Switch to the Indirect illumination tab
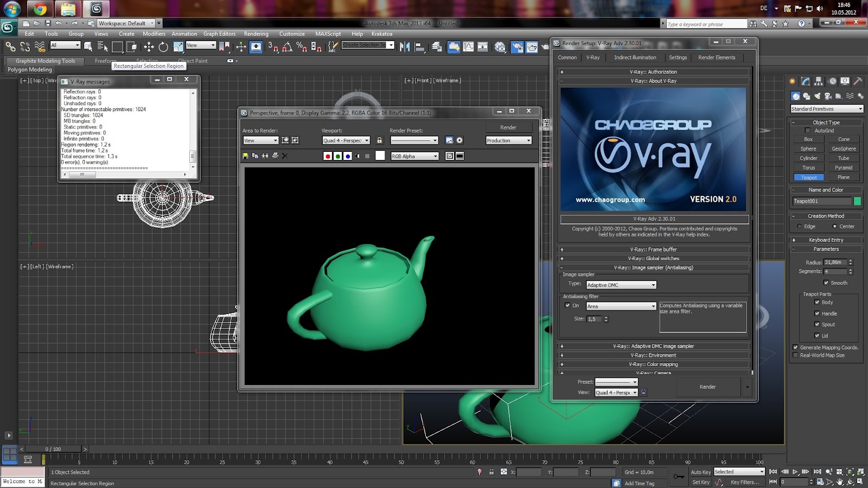Viewport: 868px width, 488px height. point(635,57)
